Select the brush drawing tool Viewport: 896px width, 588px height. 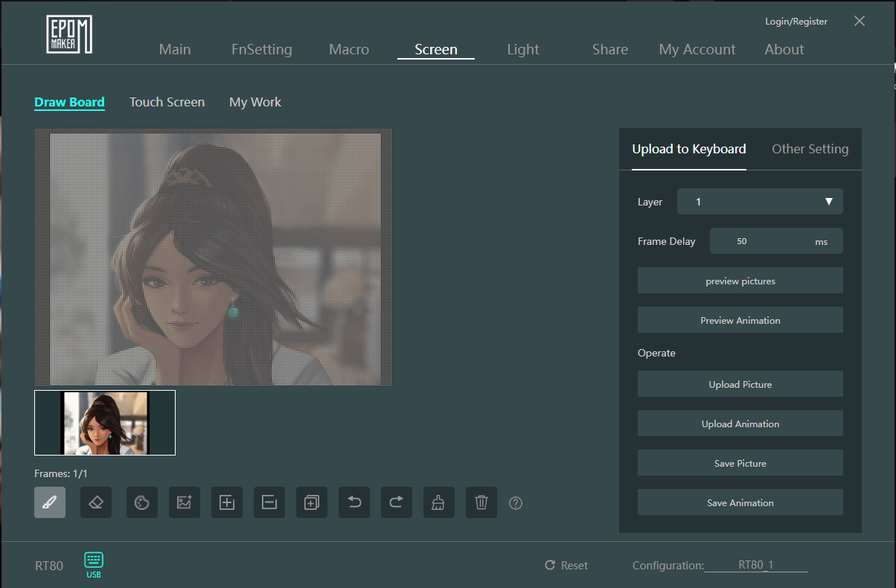(50, 502)
